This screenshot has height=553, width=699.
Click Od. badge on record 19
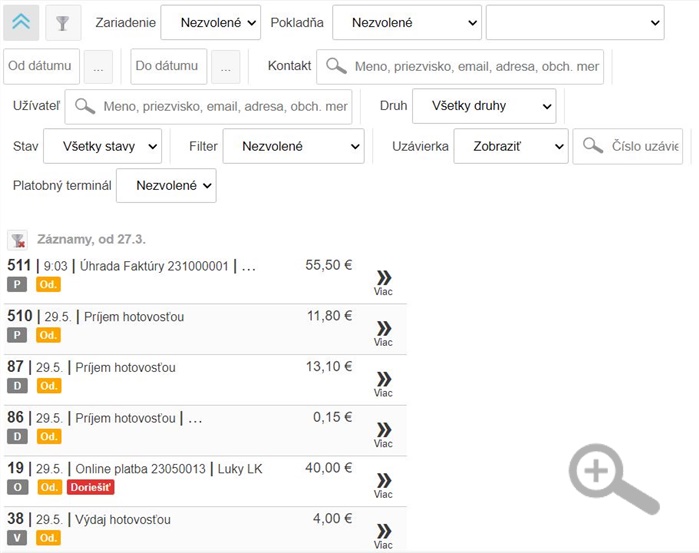(x=49, y=487)
